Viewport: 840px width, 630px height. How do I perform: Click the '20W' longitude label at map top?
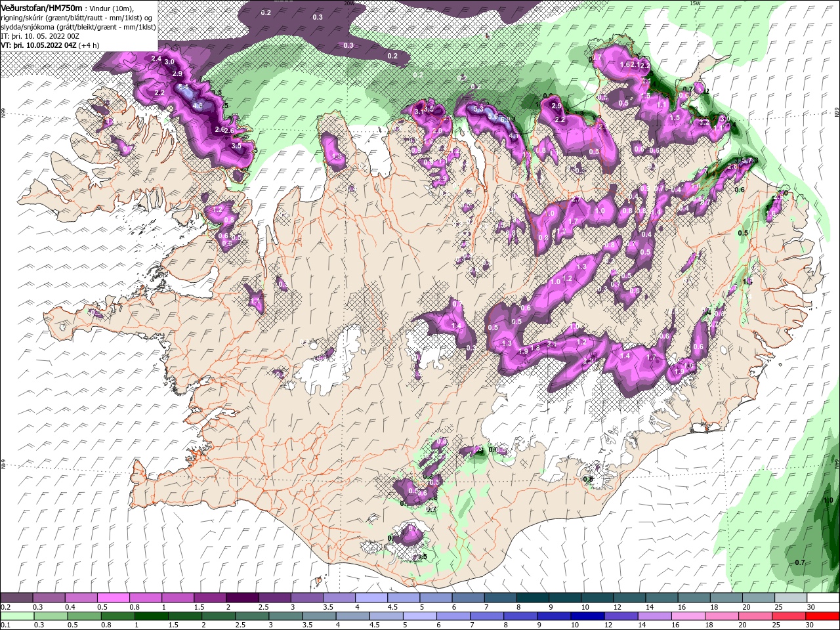(349, 3)
